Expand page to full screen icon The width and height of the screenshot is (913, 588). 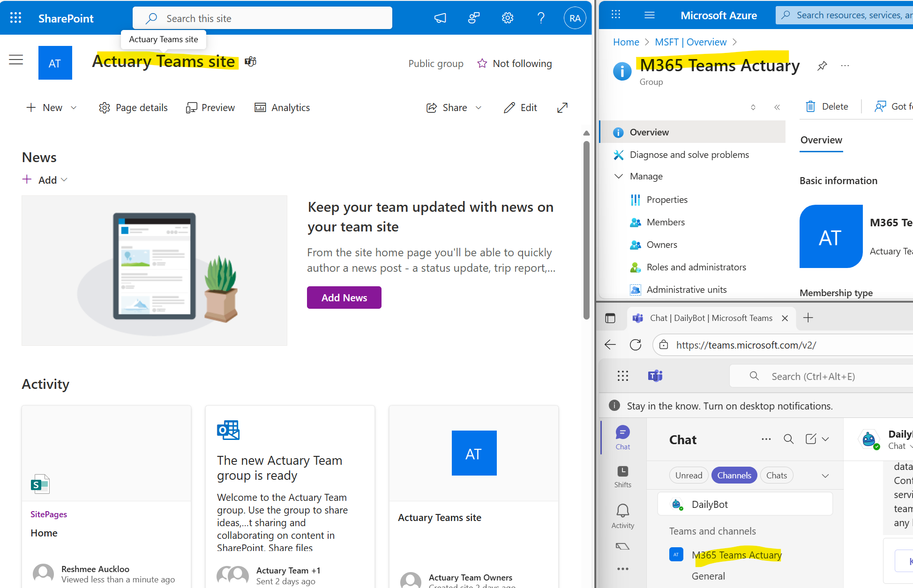(562, 108)
